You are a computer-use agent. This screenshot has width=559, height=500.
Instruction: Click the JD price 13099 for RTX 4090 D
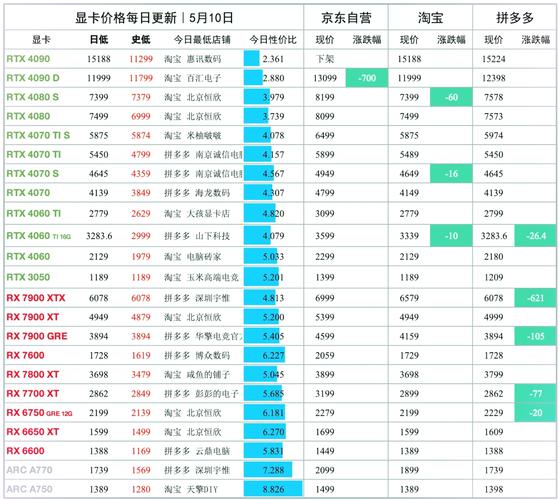tap(325, 78)
